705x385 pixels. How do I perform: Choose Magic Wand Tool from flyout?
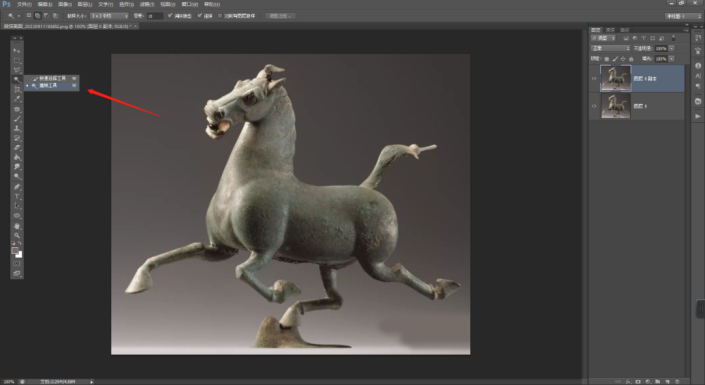52,85
